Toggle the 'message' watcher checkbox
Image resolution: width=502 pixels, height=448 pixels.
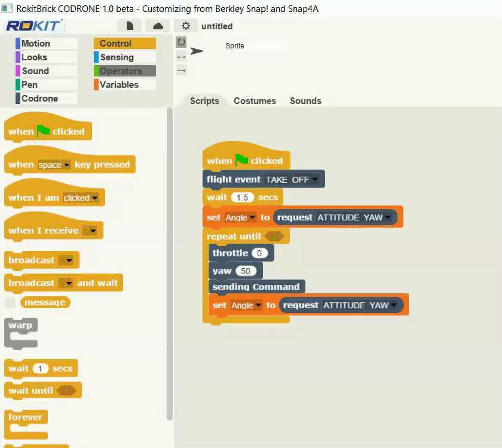(10, 302)
